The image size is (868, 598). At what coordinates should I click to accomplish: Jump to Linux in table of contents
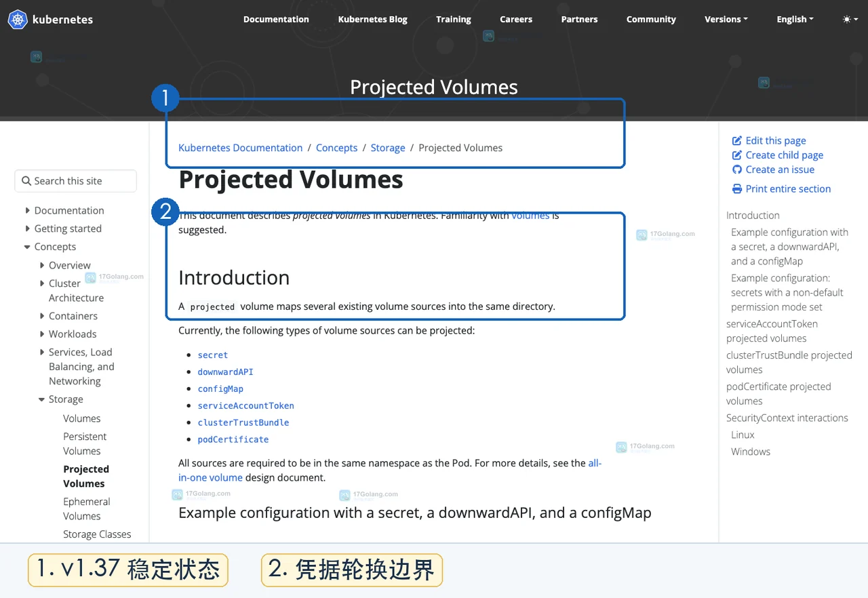click(743, 435)
